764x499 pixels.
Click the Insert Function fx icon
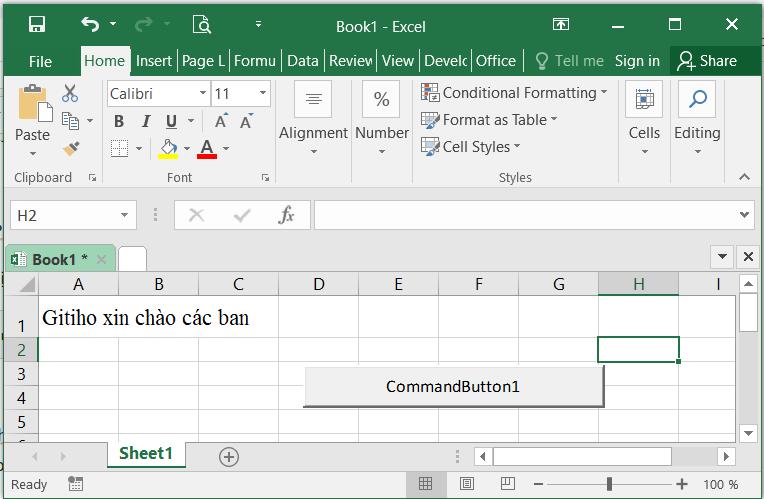pos(286,215)
